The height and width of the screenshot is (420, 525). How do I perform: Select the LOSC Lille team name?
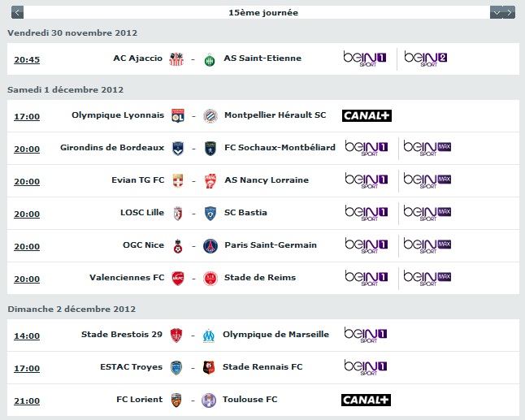pyautogui.click(x=142, y=213)
